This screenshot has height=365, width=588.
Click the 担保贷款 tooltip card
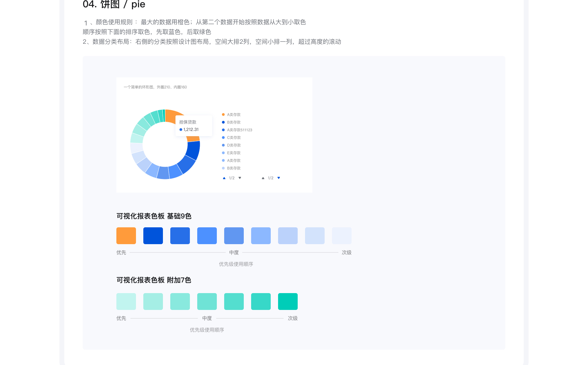point(194,126)
